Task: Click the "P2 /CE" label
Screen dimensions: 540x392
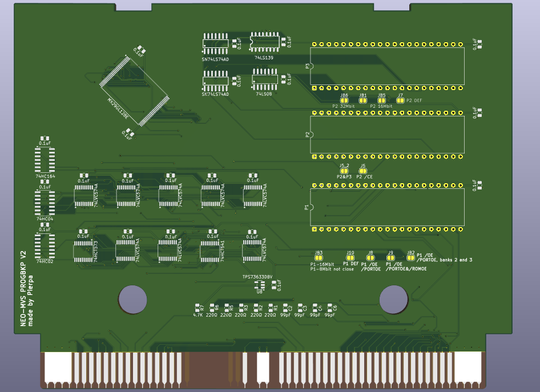Action: click(x=364, y=177)
